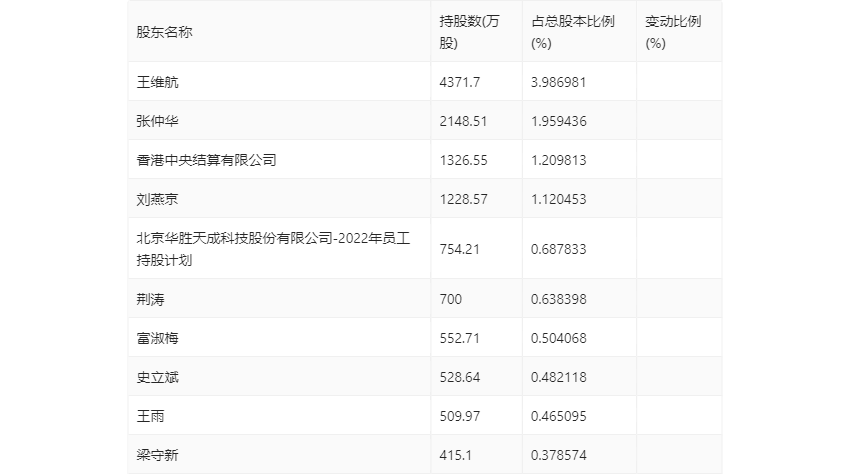This screenshot has height=474, width=850.
Task: Select shareholder name 王雨
Action: [x=150, y=416]
